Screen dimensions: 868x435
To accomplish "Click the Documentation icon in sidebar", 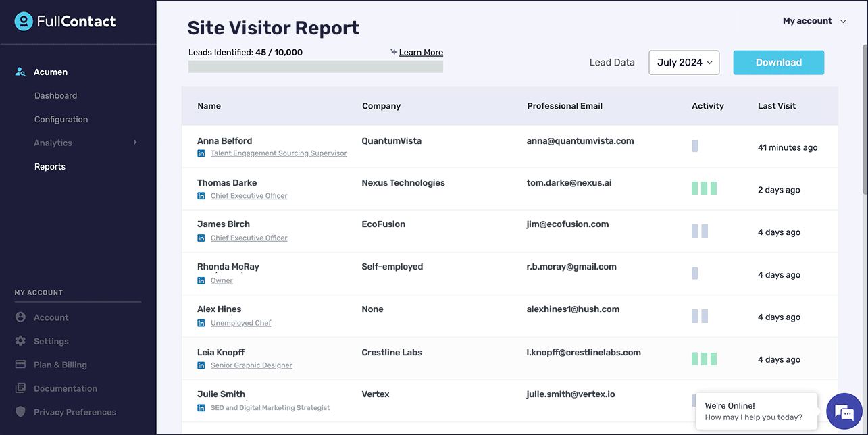I will 20,388.
